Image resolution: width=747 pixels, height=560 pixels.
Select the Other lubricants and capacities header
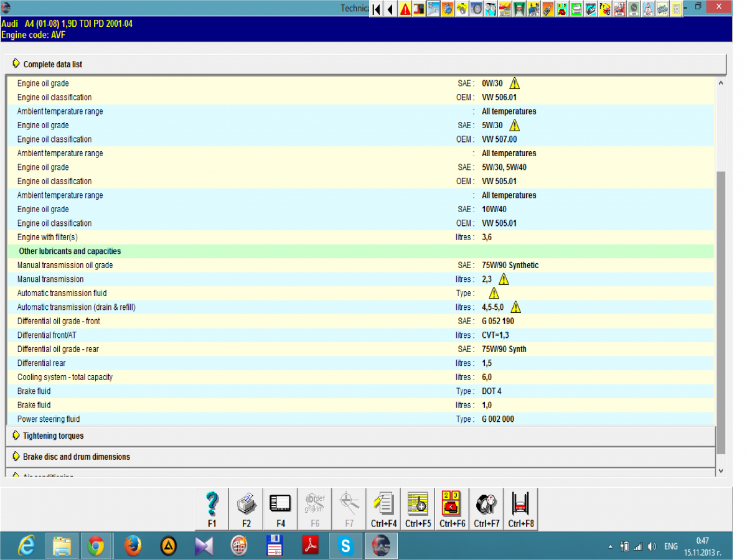point(361,251)
